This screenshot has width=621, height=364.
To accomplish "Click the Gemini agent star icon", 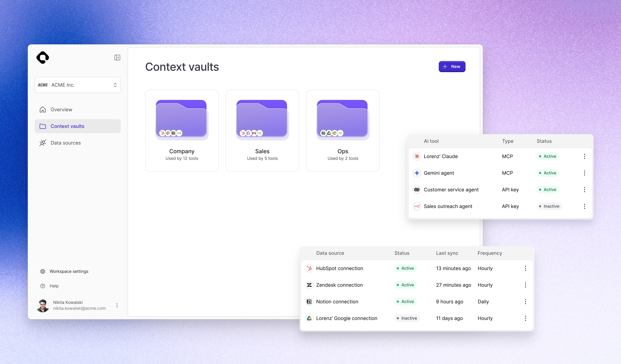I will [417, 173].
